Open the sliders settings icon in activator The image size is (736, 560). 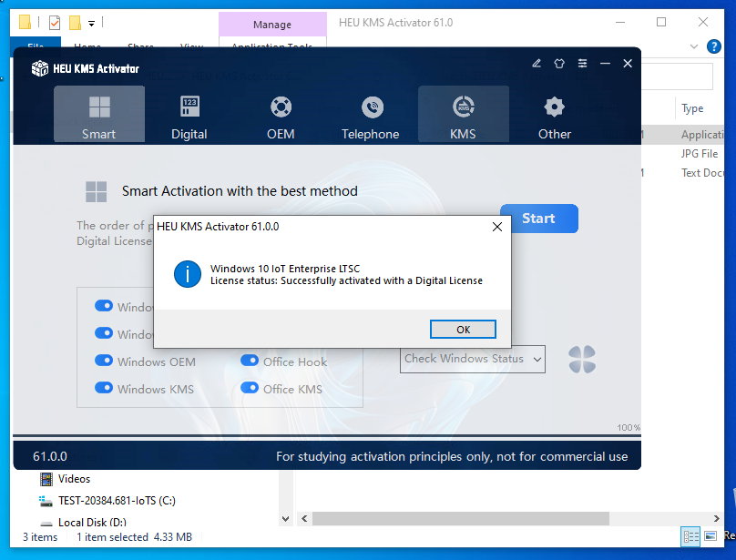pos(582,64)
